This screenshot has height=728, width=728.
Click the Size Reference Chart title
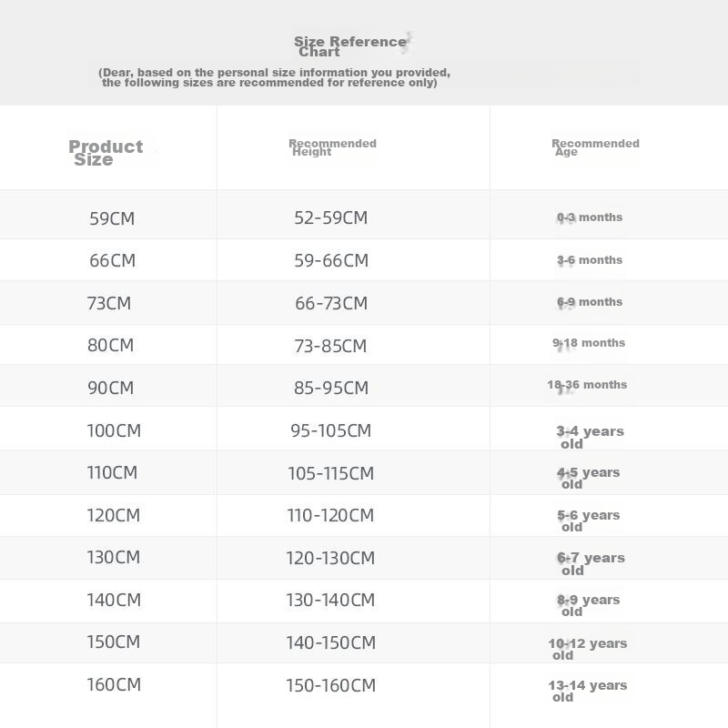tap(350, 46)
